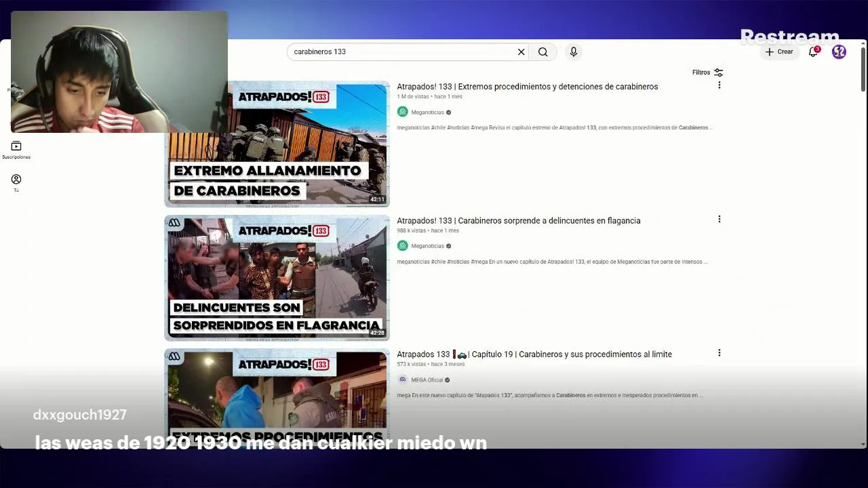Click MEGA Oficial channel avatar
868x488 pixels.
click(x=402, y=380)
